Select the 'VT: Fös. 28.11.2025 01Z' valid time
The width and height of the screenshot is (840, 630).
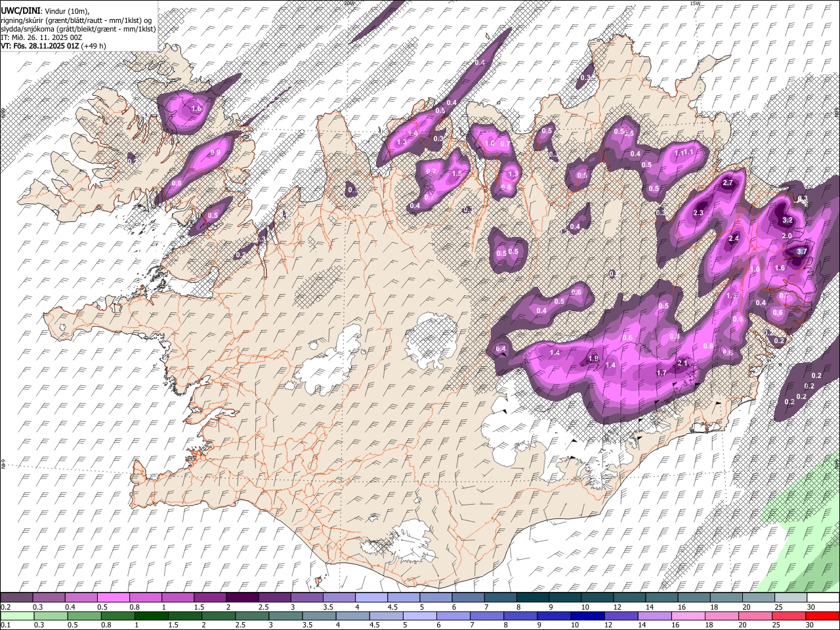[x=40, y=46]
